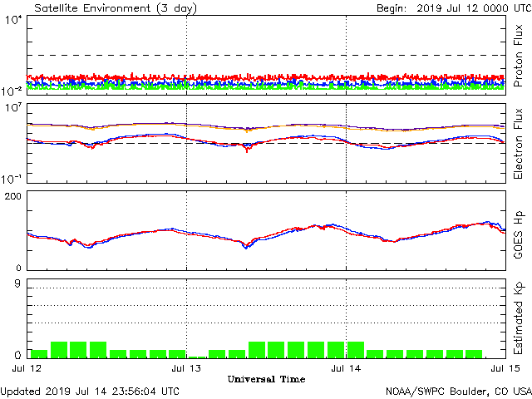The height and width of the screenshot is (399, 532).
Task: Click the 10^-1 electron flux scale value
Action: point(12,179)
